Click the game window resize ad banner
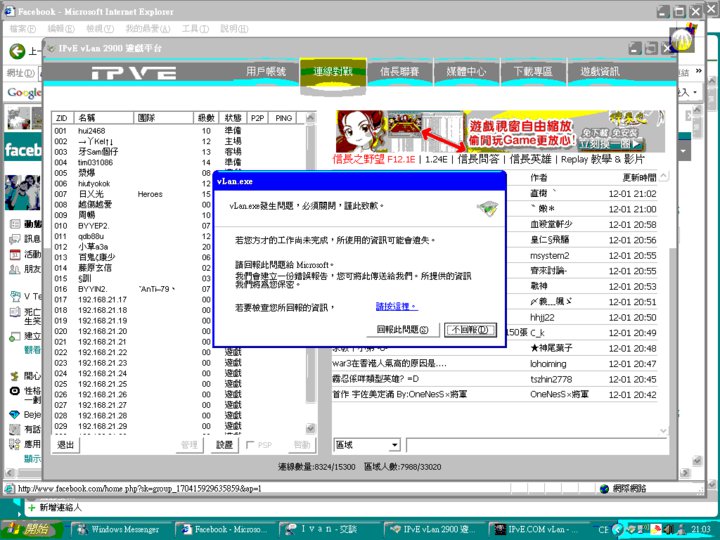This screenshot has width=720, height=540. (501, 131)
